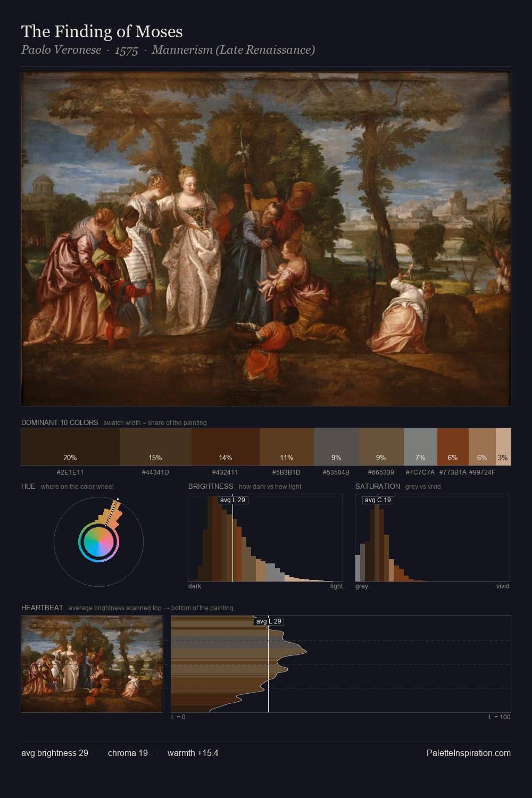The height and width of the screenshot is (798, 532).
Task: Click hex label '#44341D'
Action: (x=155, y=472)
